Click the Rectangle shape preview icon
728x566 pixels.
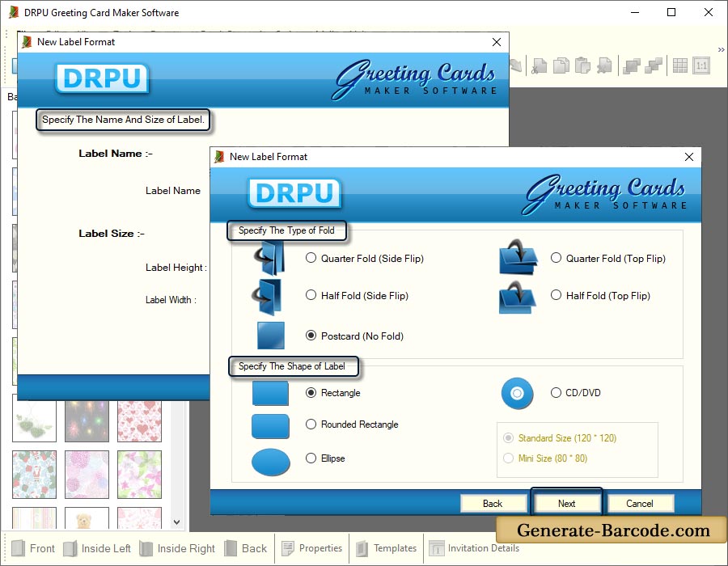coord(270,393)
